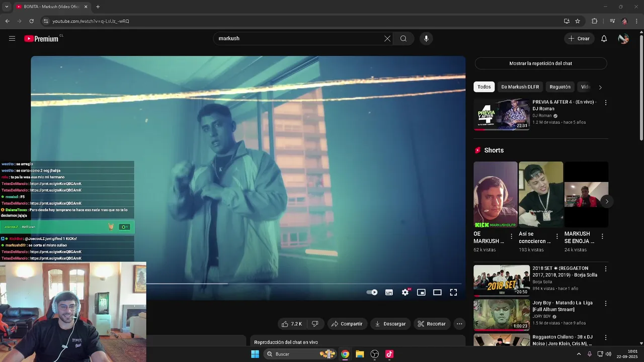644x362 pixels.
Task: Open the DJ Roman channel link
Action: point(542,116)
